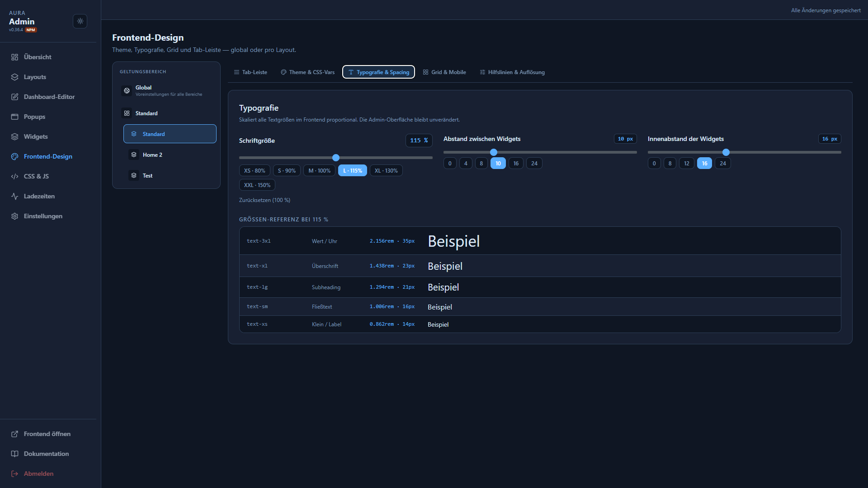Select the Global scope entry
The height and width of the screenshot is (488, 868).
166,90
